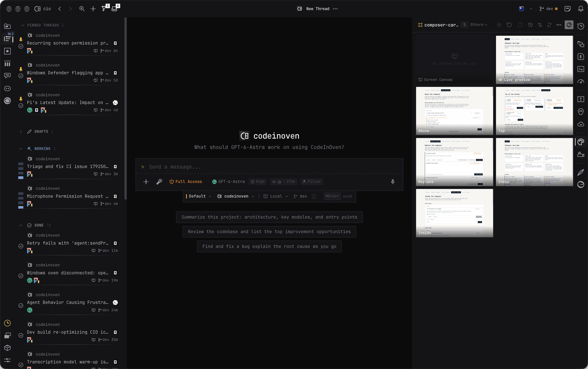The image size is (588, 369).
Task: Expand the DRAFTS section
Action: pyautogui.click(x=21, y=132)
